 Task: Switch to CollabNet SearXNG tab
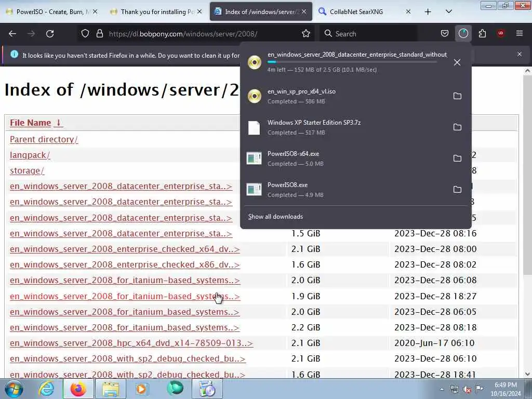[365, 12]
